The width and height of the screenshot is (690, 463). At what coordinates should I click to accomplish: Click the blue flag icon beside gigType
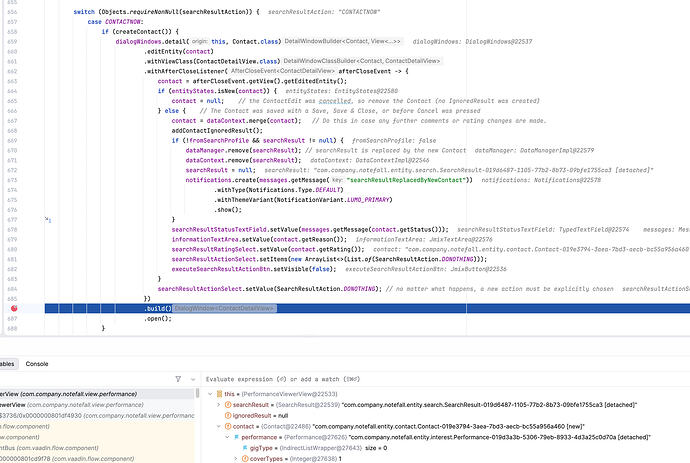[x=245, y=448]
